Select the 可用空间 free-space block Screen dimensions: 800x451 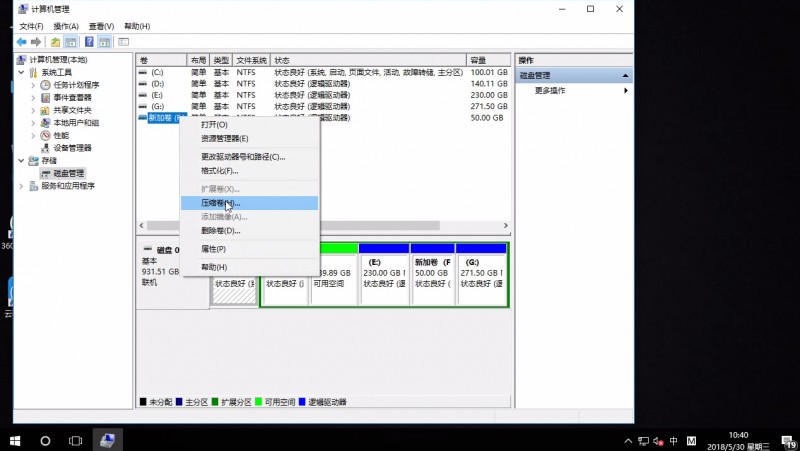click(x=335, y=274)
